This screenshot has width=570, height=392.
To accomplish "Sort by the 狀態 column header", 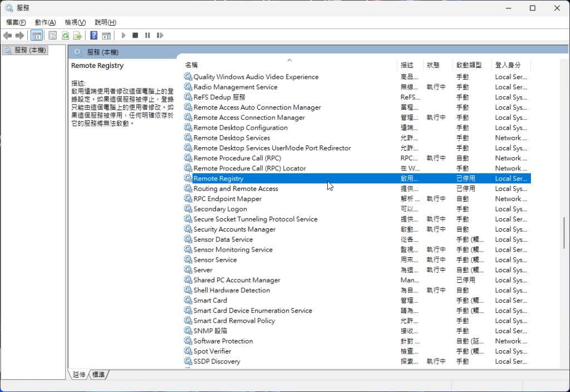I will 433,65.
